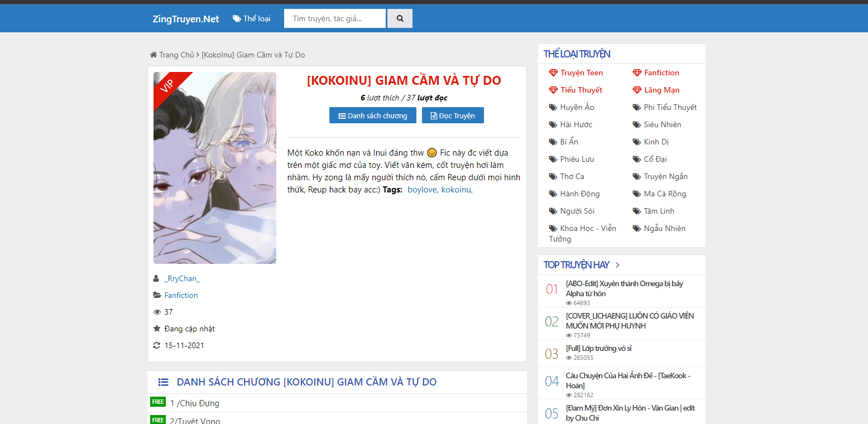Click the tag icon beside Ma Cà Rồng
The height and width of the screenshot is (424, 868).
click(x=637, y=194)
